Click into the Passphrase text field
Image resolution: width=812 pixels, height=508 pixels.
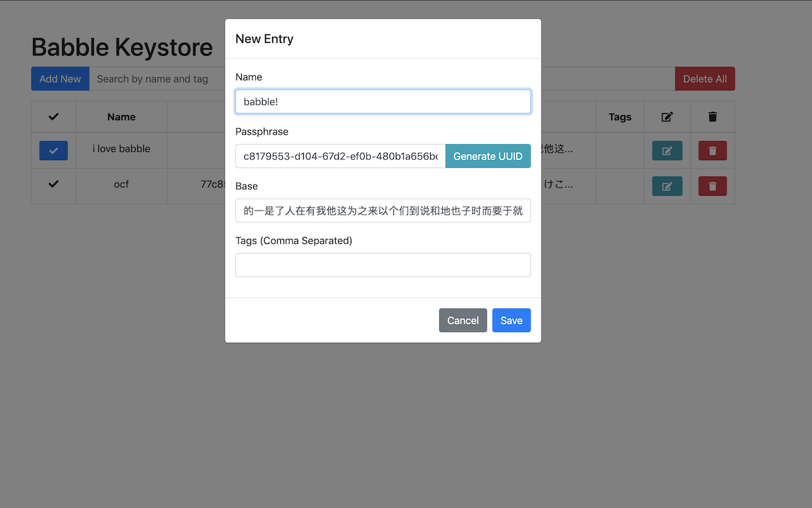[340, 156]
